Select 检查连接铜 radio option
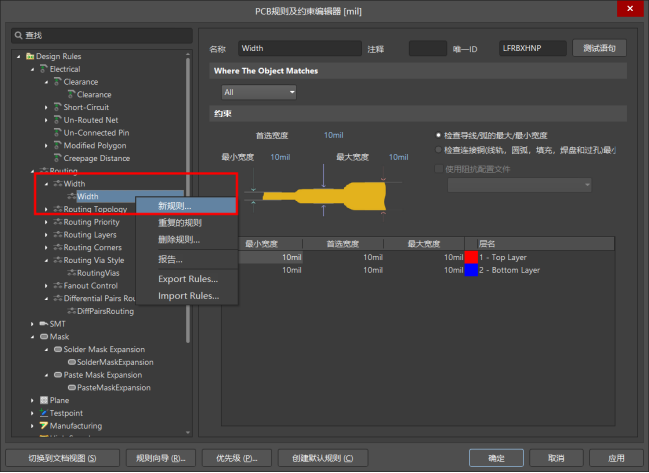Viewport: 649px width, 473px height. (439, 150)
